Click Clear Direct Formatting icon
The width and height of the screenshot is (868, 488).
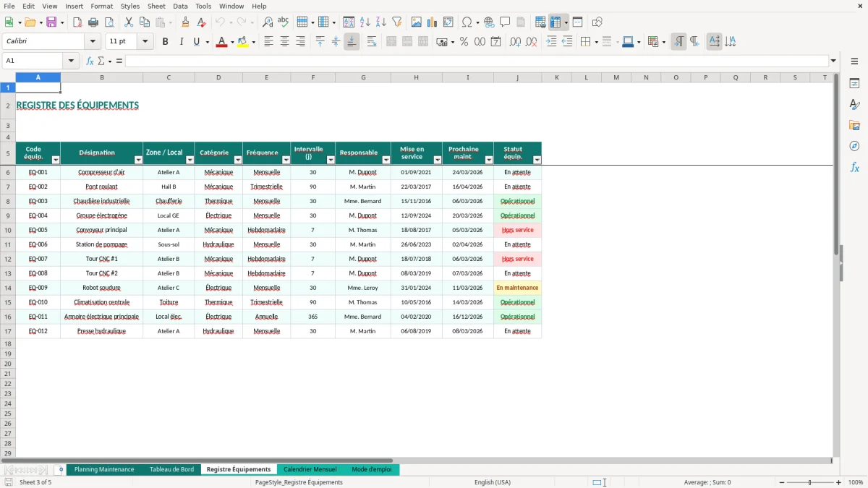(201, 22)
